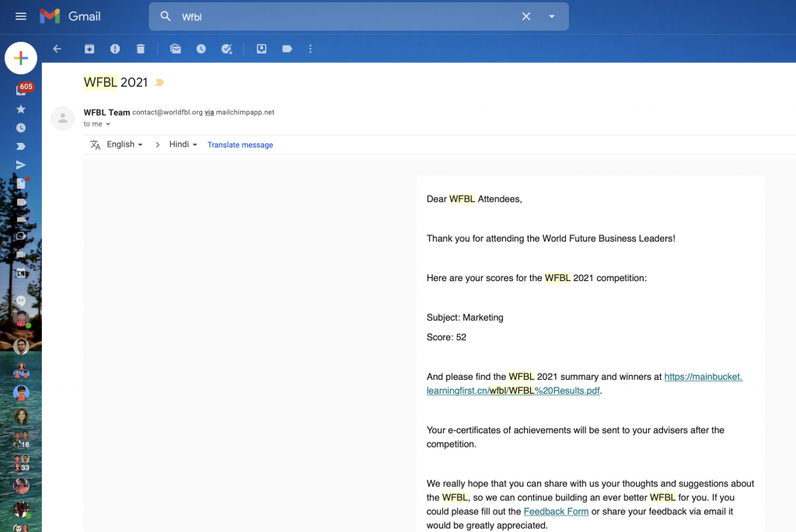Compose a new email with plus button

21,57
